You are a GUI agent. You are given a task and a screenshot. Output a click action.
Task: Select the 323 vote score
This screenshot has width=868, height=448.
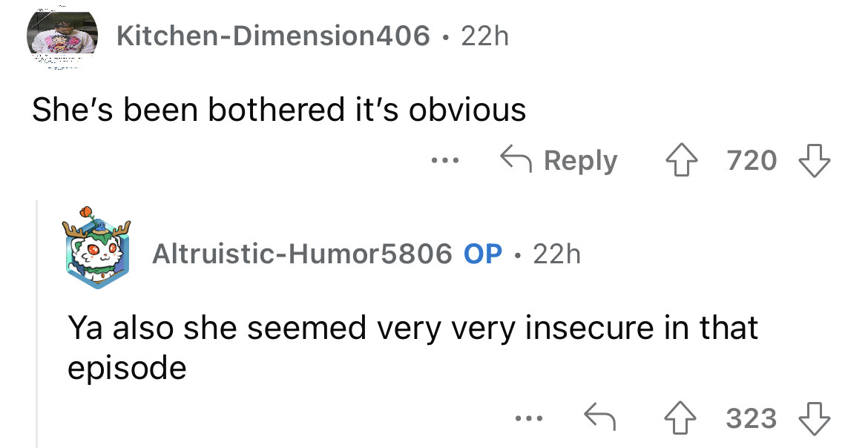point(752,419)
